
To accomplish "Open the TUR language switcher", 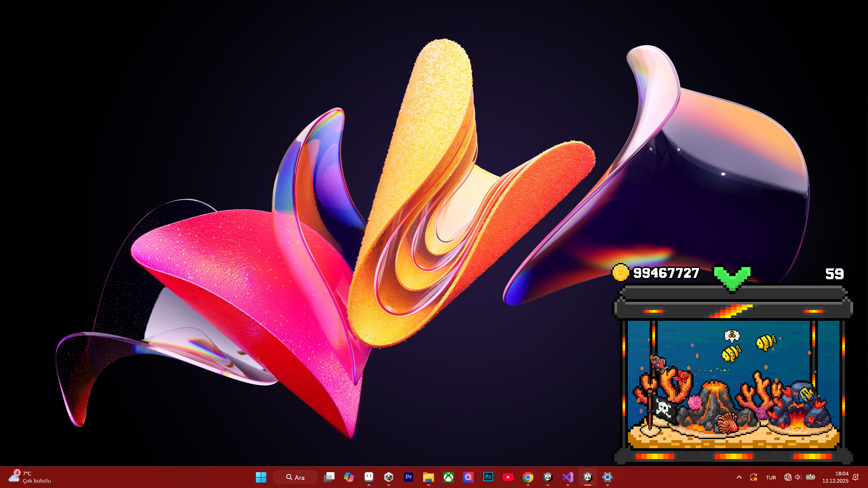I will pos(771,477).
